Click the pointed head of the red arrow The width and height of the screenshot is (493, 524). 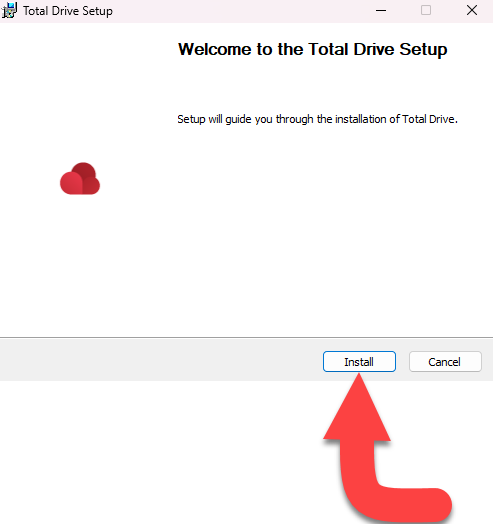pos(358,407)
